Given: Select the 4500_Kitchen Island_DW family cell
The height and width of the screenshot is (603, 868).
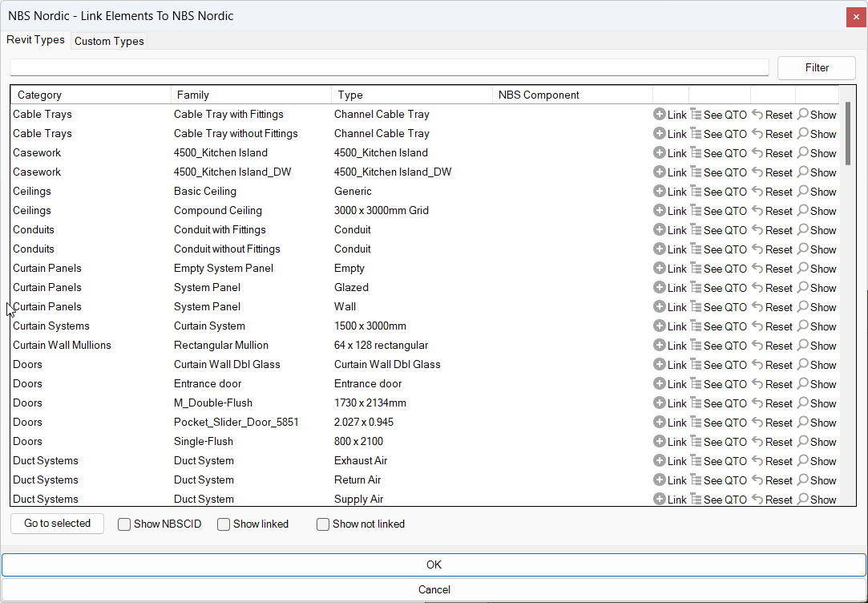Looking at the screenshot, I should tap(232, 172).
